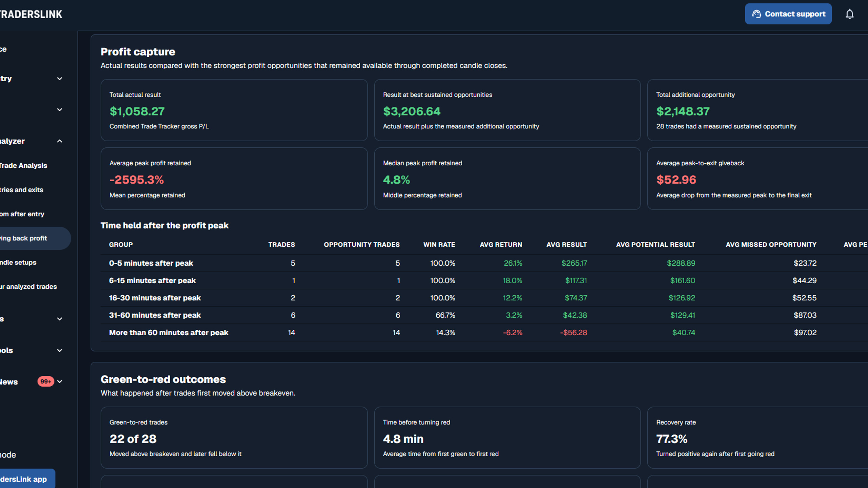Select the giving back profit sidebar item
The width and height of the screenshot is (868, 488).
(35, 238)
